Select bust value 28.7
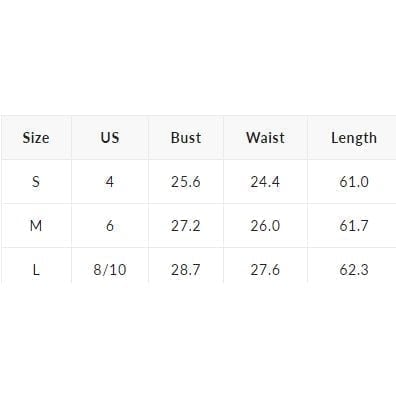396x396 pixels. (186, 269)
